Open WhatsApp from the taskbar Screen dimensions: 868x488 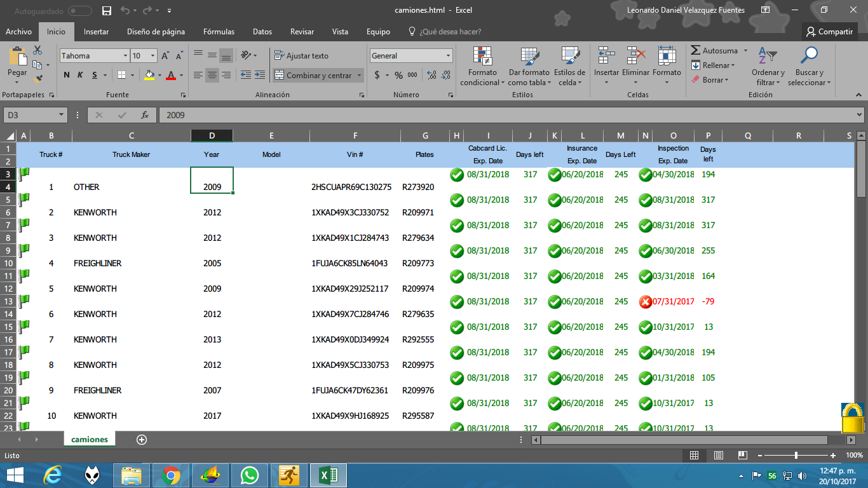pyautogui.click(x=250, y=475)
